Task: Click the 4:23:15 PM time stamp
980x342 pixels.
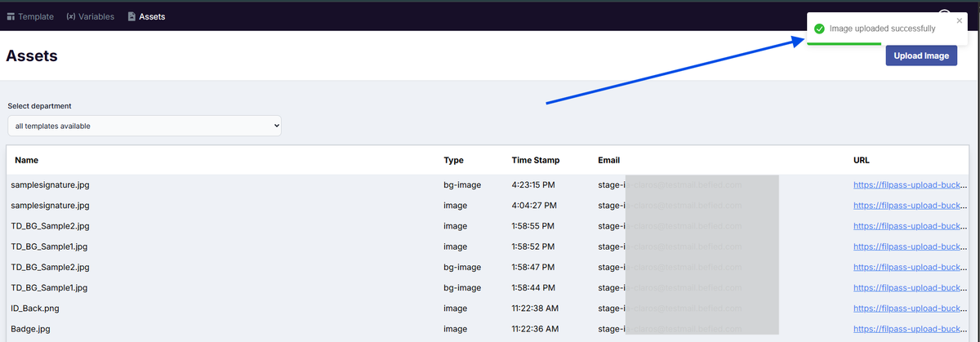Action: click(533, 185)
